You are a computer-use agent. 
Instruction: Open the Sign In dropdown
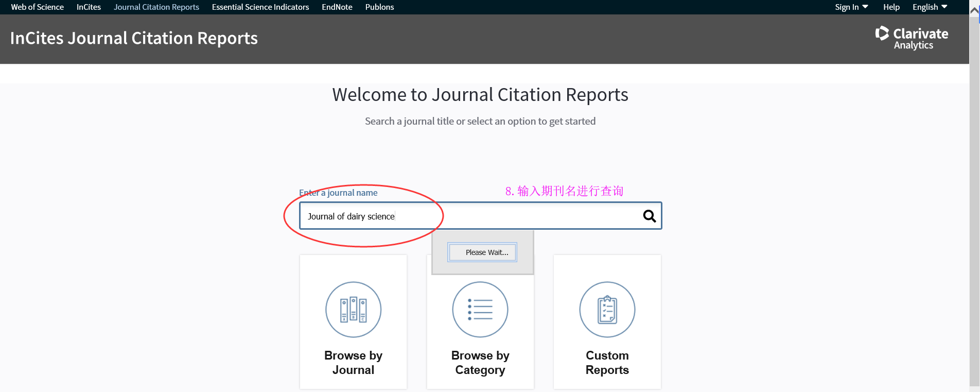click(851, 7)
